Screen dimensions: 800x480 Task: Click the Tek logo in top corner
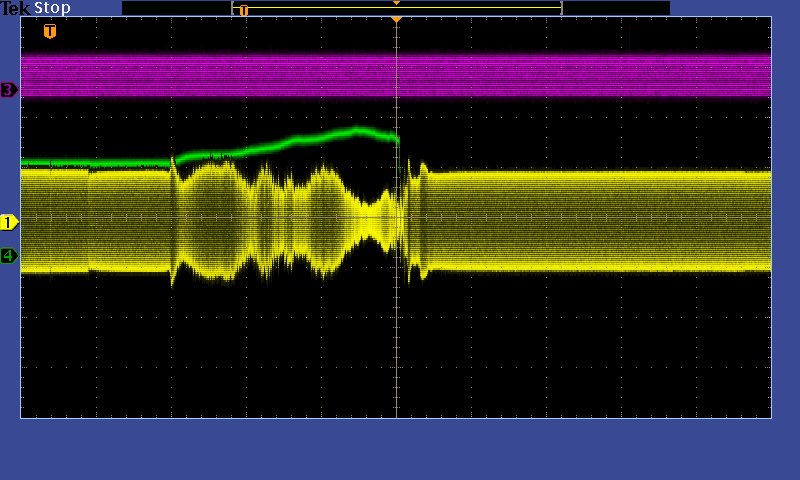click(15, 8)
